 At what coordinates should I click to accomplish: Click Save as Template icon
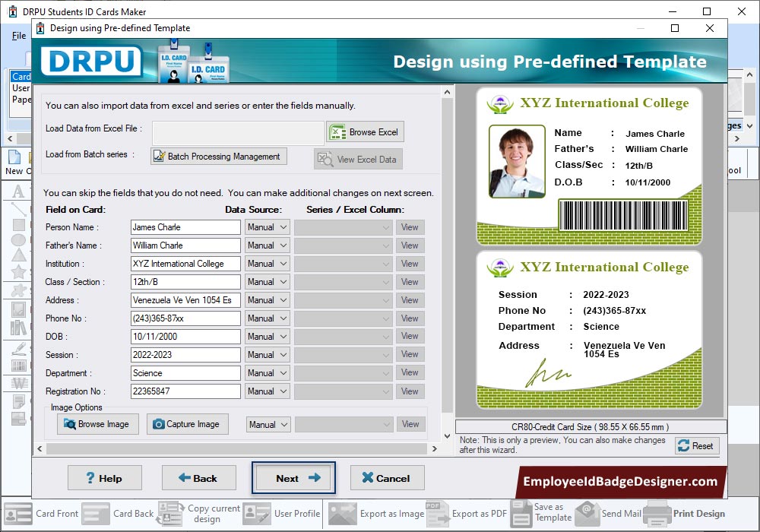tap(521, 514)
